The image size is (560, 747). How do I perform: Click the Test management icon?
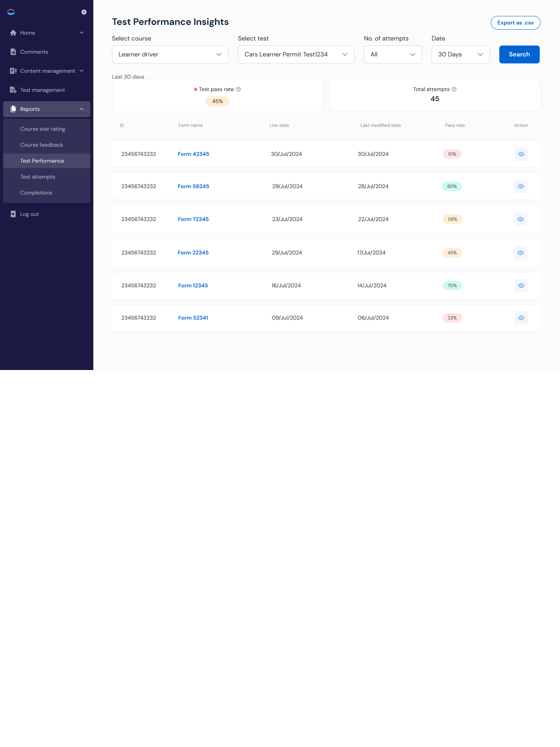point(13,90)
